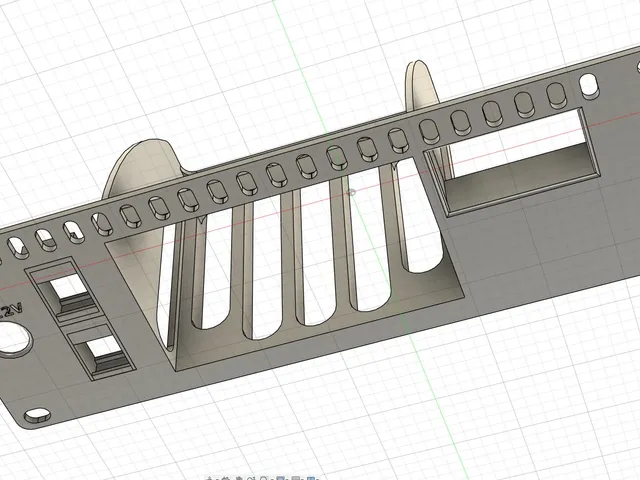Select the round hole below the 12V label
Viewport: 640px width, 480px height.
coord(13,339)
